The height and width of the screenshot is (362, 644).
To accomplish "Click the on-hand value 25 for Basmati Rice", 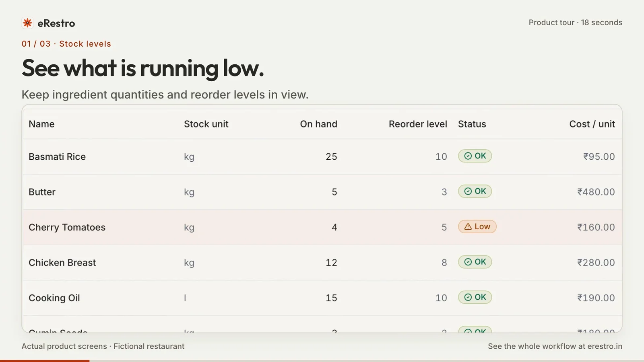I will click(331, 157).
